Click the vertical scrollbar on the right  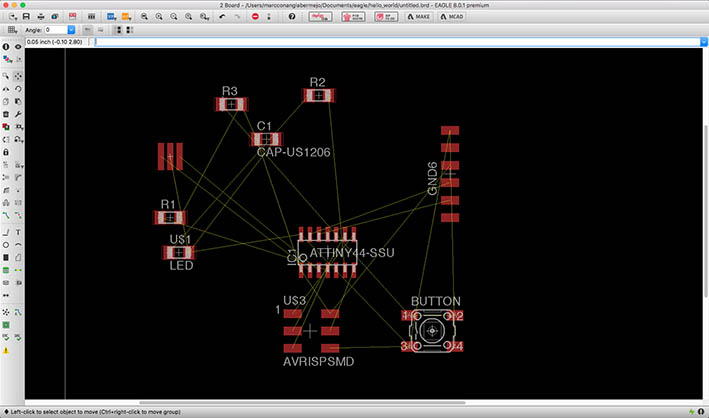pyautogui.click(x=706, y=209)
